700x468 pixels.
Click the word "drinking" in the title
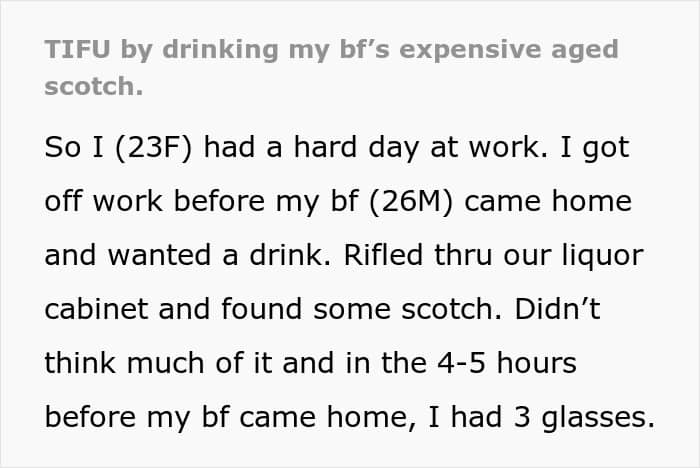tap(221, 50)
